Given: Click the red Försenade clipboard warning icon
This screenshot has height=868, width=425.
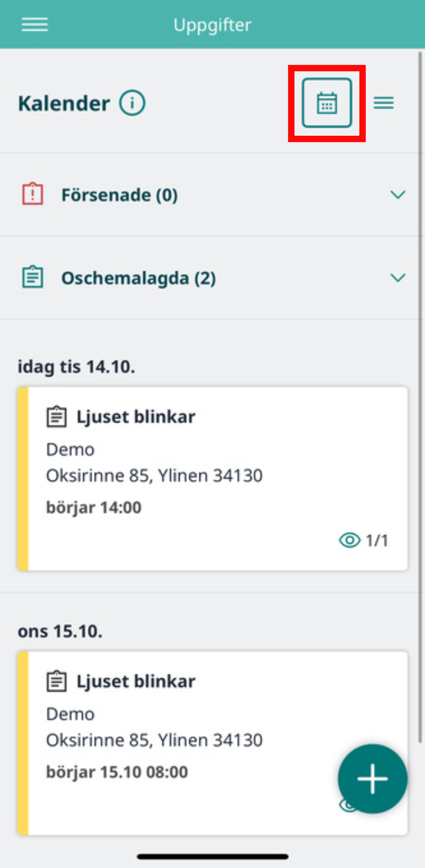Looking at the screenshot, I should (33, 194).
